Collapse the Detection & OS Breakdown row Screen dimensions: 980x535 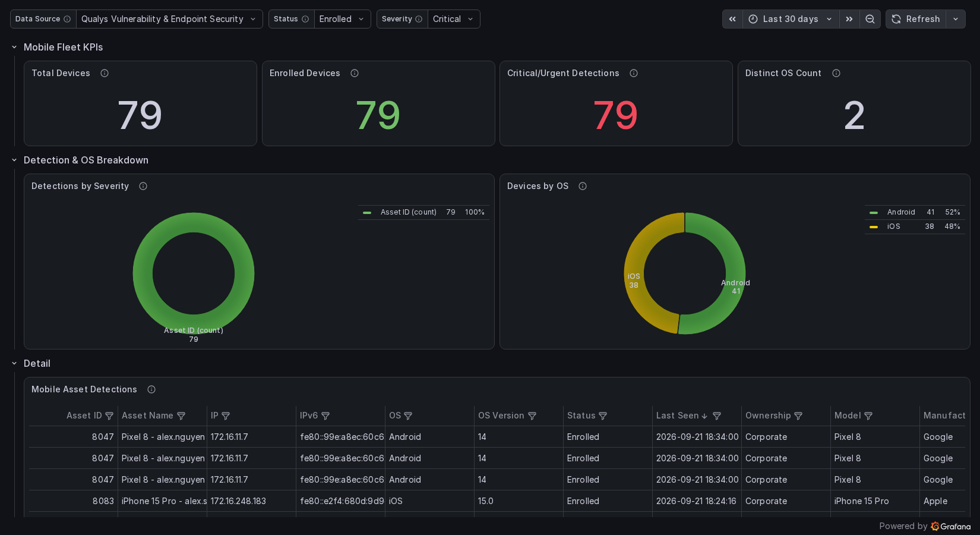tap(14, 160)
